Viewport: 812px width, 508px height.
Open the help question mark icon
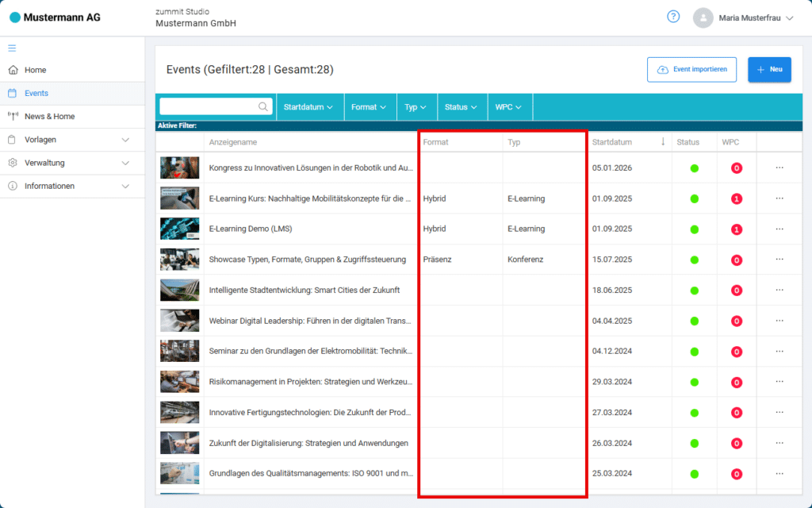point(673,17)
